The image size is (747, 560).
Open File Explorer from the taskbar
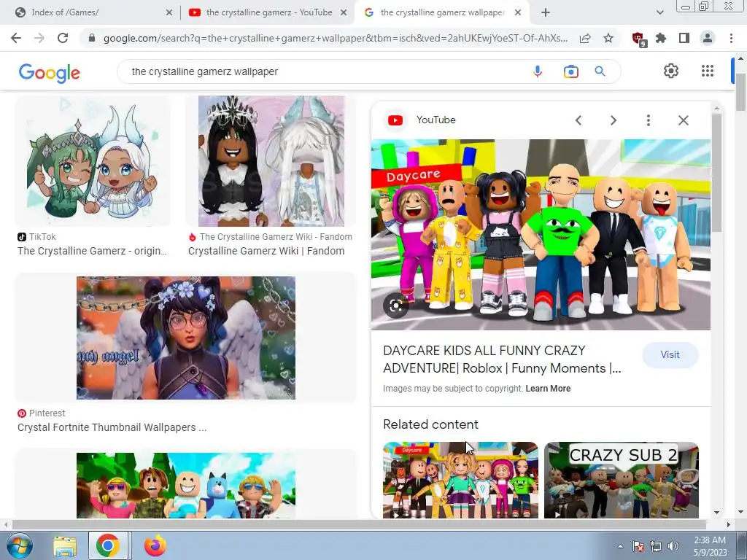tap(65, 546)
